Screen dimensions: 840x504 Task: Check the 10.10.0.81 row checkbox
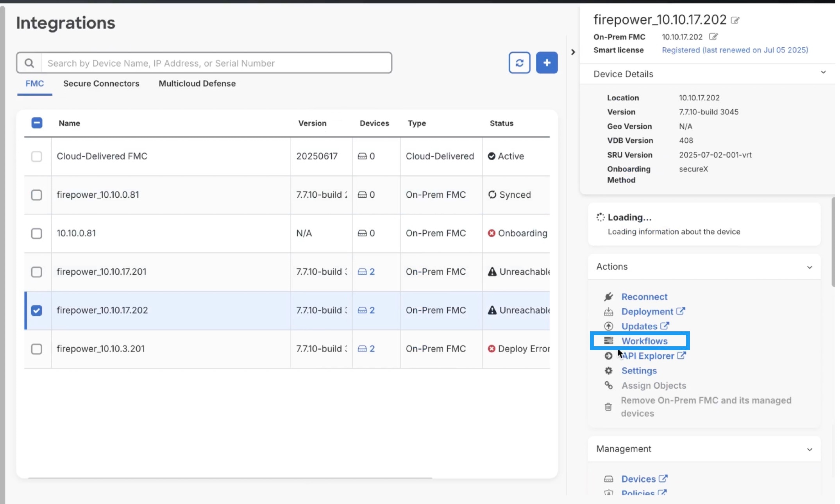click(37, 234)
